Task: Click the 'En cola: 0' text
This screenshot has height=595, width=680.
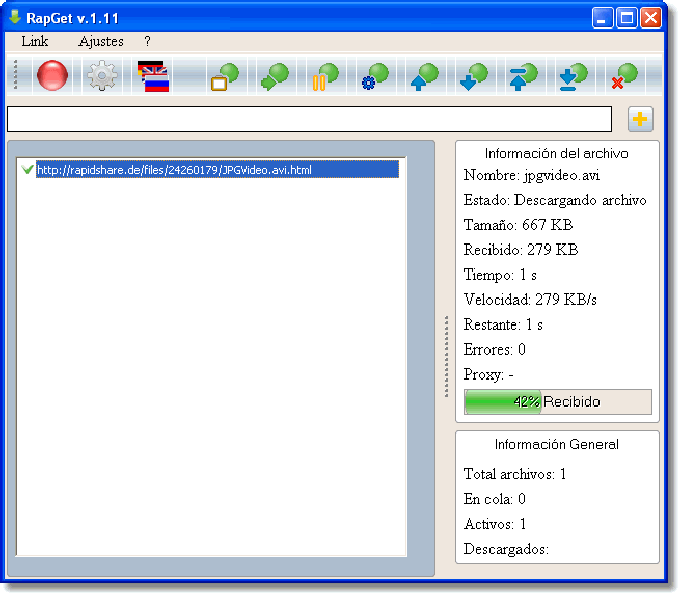Action: 495,499
